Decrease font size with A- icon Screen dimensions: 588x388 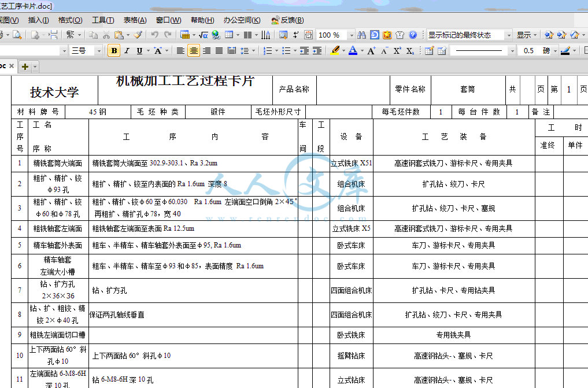(384, 51)
